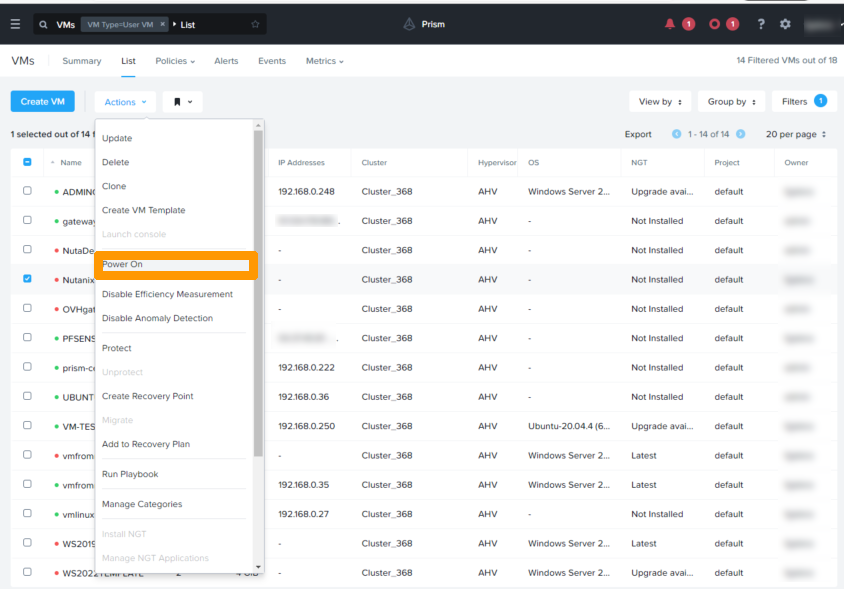Open the tasks circle icon
Screen dimensions: 844x589
pos(715,24)
